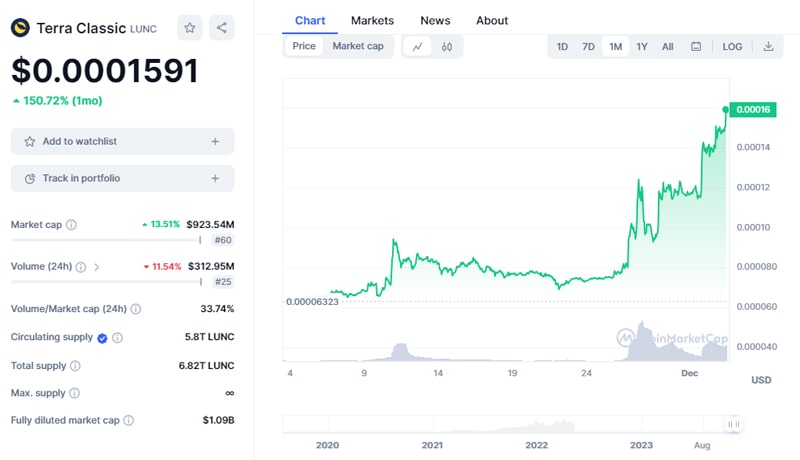Click the verified badge near Circulating supply
This screenshot has height=460, width=800.
point(102,338)
